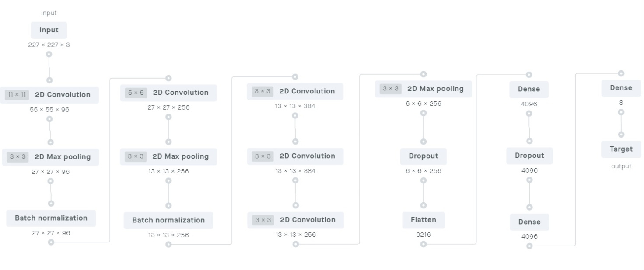Viewport: 644px width, 270px height.
Task: Click the input port above the 5 × 5 Convolution block
Action: tap(168, 78)
